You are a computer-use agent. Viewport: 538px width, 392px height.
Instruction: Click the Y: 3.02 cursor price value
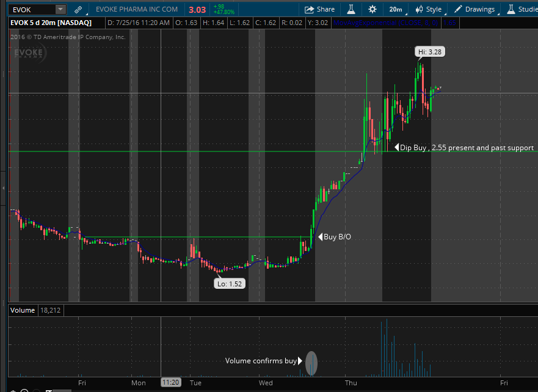tap(318, 23)
